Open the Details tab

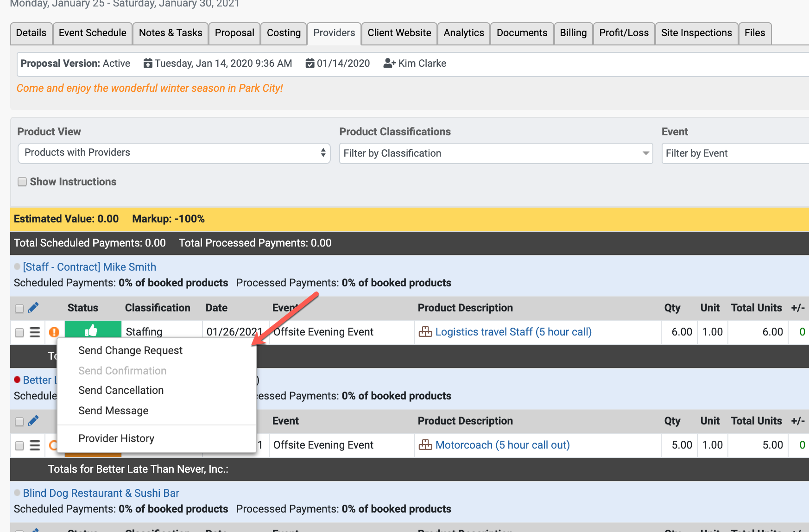31,33
